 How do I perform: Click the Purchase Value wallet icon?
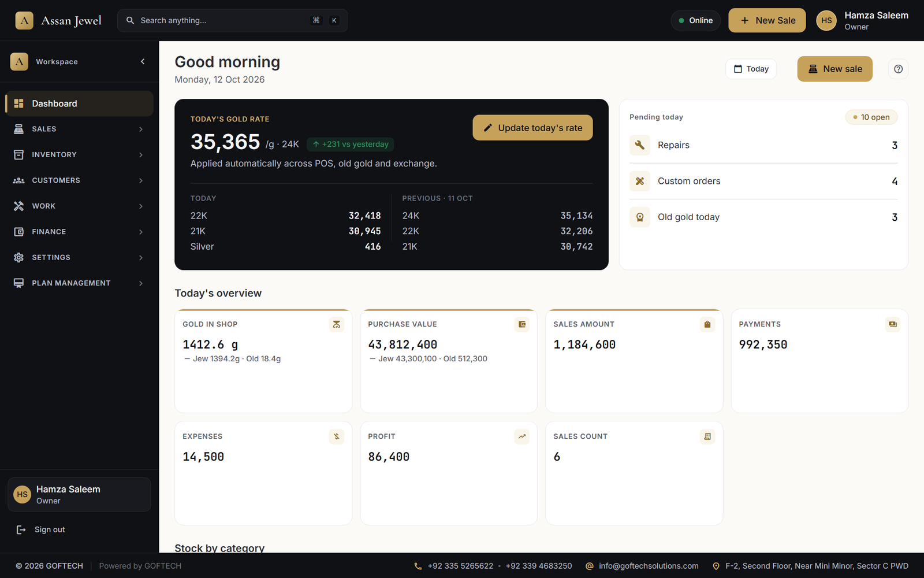coord(522,324)
